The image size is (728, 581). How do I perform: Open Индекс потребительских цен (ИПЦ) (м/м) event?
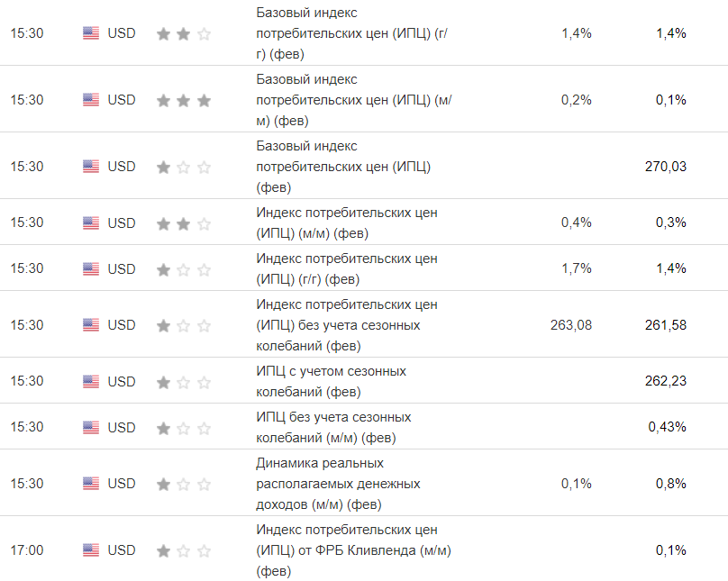(347, 222)
